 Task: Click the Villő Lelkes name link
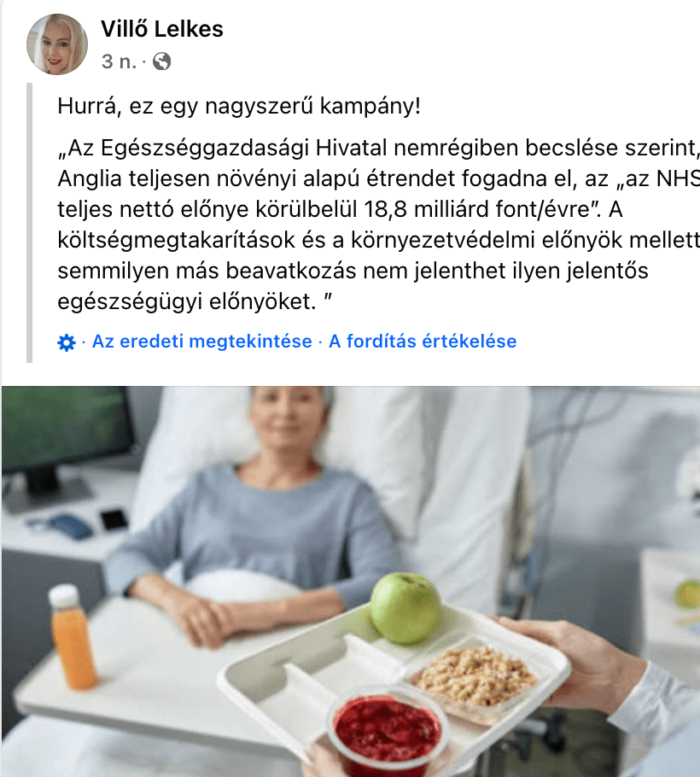pyautogui.click(x=162, y=29)
